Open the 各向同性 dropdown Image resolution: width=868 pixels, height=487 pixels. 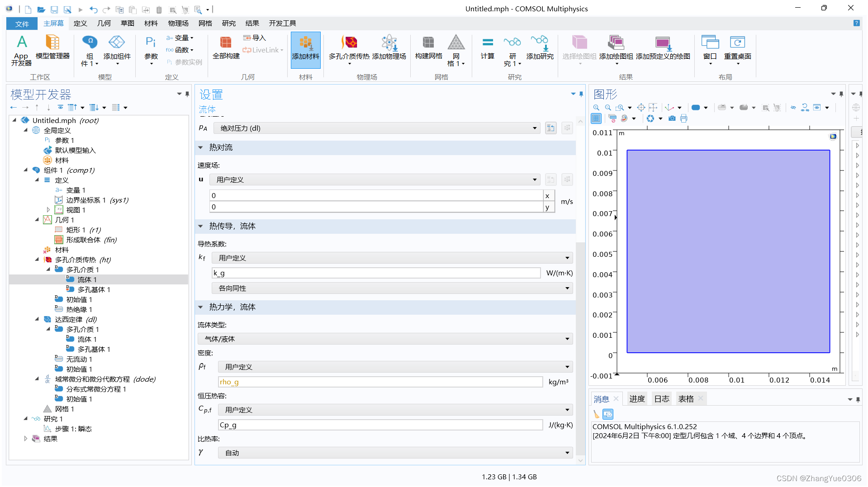click(392, 288)
